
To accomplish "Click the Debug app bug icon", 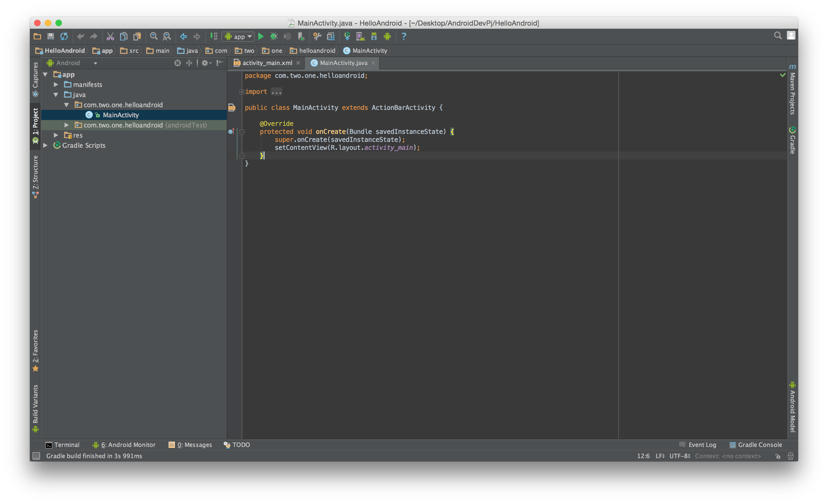I will click(x=274, y=36).
